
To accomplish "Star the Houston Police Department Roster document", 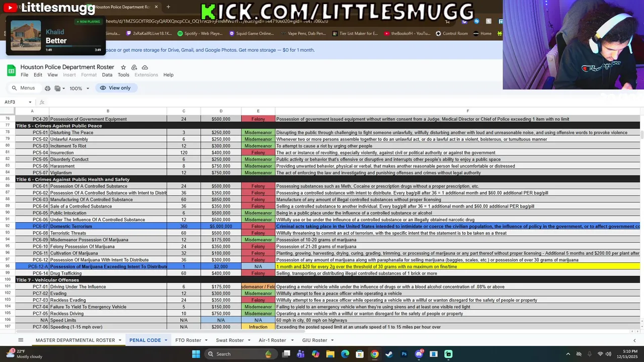I will (123, 67).
